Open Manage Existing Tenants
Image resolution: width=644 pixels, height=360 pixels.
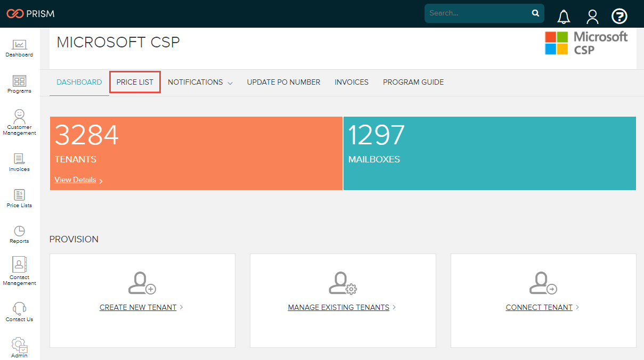pos(338,307)
